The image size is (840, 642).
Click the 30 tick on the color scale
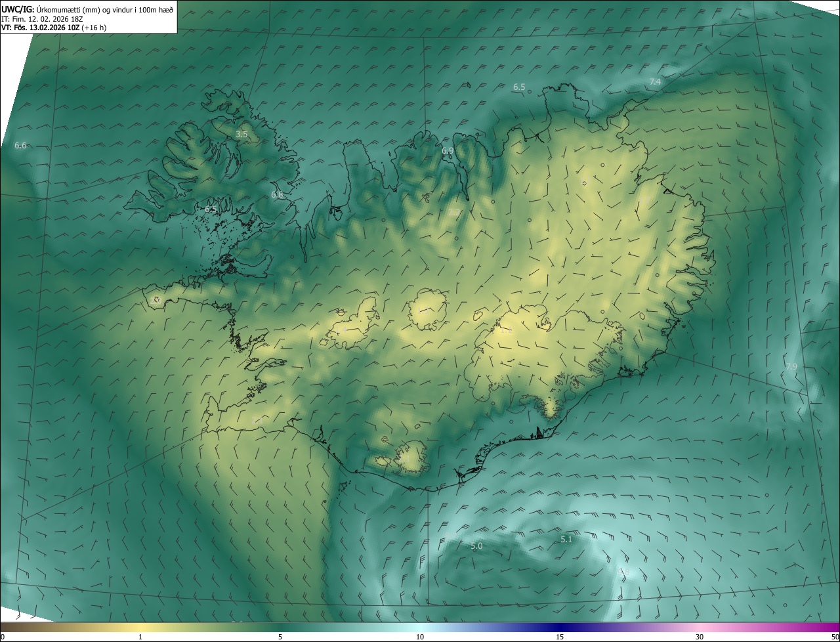(x=700, y=637)
